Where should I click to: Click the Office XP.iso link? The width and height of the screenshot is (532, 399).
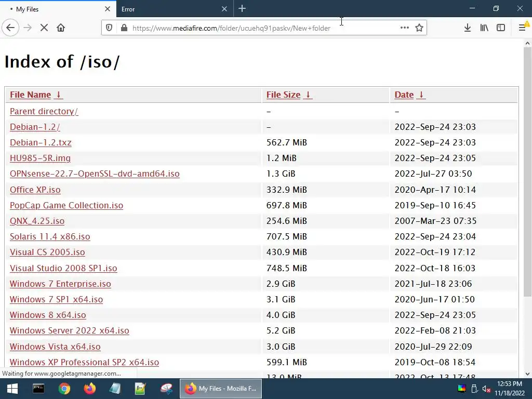pyautogui.click(x=35, y=190)
